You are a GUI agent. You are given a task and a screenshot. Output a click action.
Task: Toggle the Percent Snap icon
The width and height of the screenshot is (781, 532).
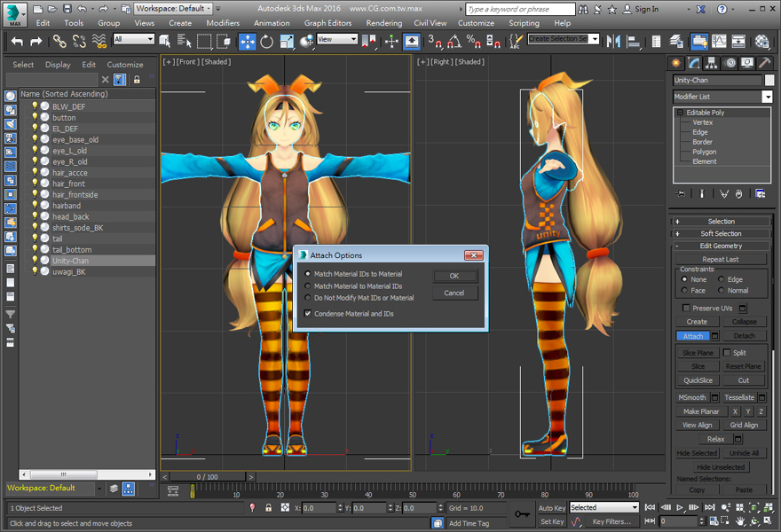[x=473, y=42]
